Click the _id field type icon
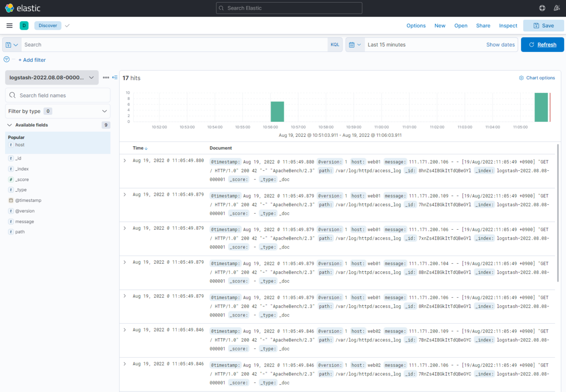Viewport: 566px width, 392px height. tap(11, 158)
